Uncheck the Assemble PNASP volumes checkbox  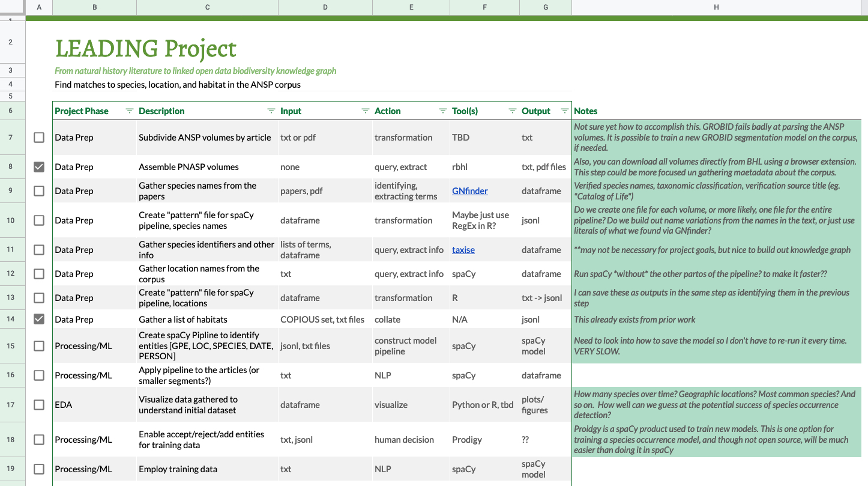tap(39, 167)
